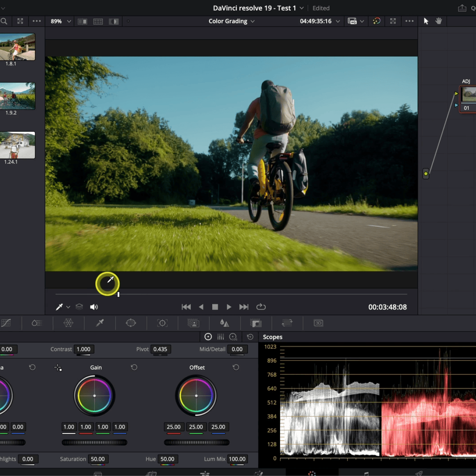The image size is (476, 476).
Task: Enable loop playback
Action: point(261,307)
